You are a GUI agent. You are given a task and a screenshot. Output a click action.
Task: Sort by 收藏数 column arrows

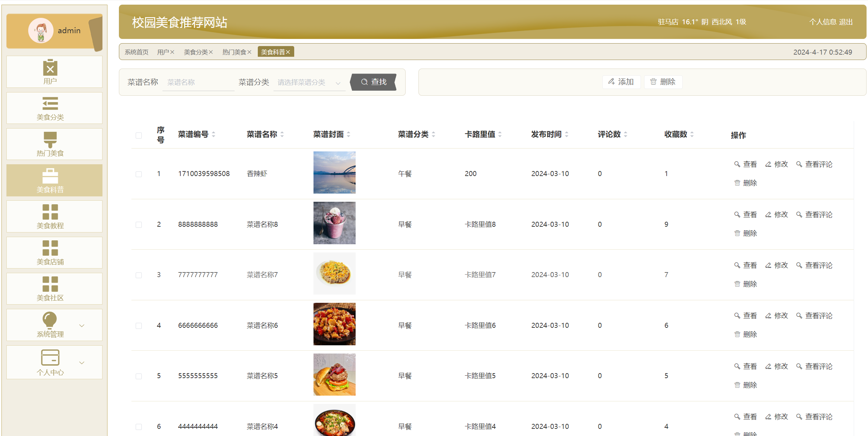(692, 134)
